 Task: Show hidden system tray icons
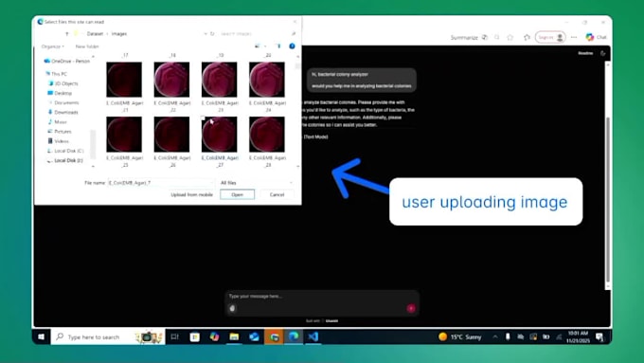tap(495, 336)
